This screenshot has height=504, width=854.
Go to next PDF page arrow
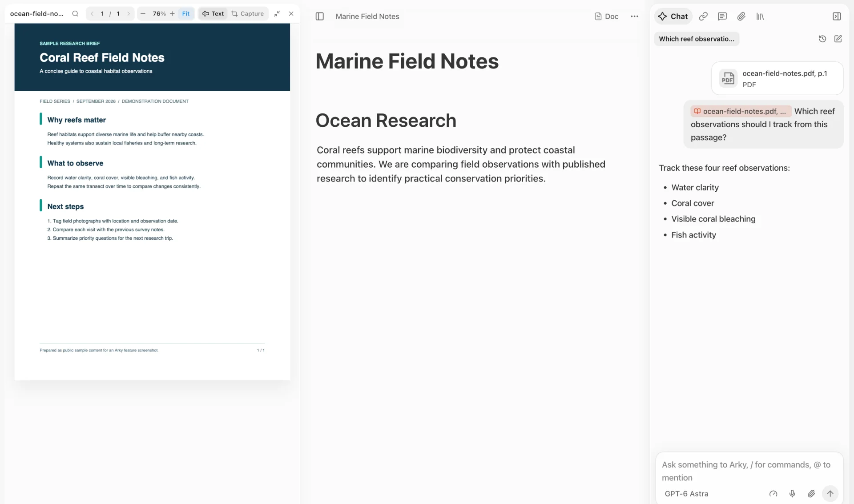point(129,14)
